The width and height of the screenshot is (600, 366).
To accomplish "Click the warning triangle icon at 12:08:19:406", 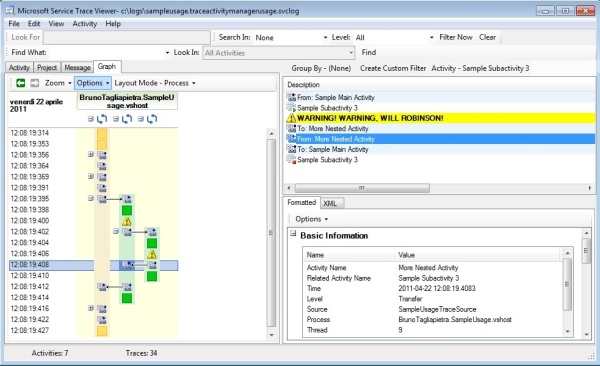I will 152,254.
